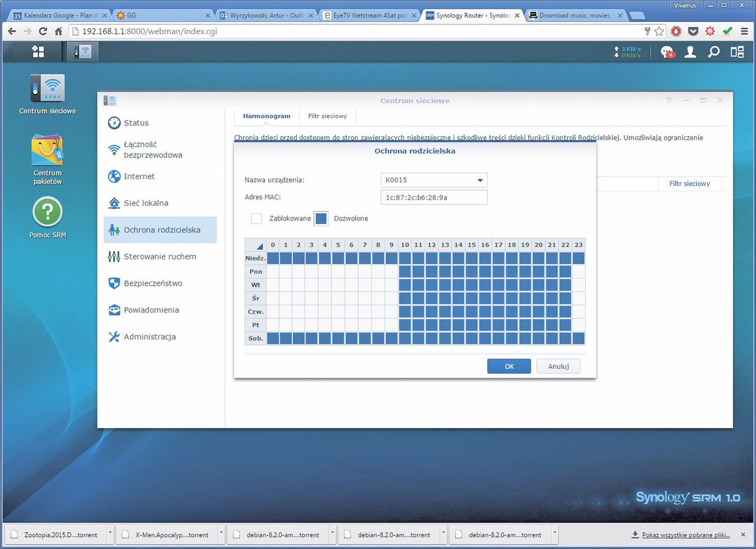Open Zootopia torrent download options arrow
The height and width of the screenshot is (549, 756).
point(110,534)
